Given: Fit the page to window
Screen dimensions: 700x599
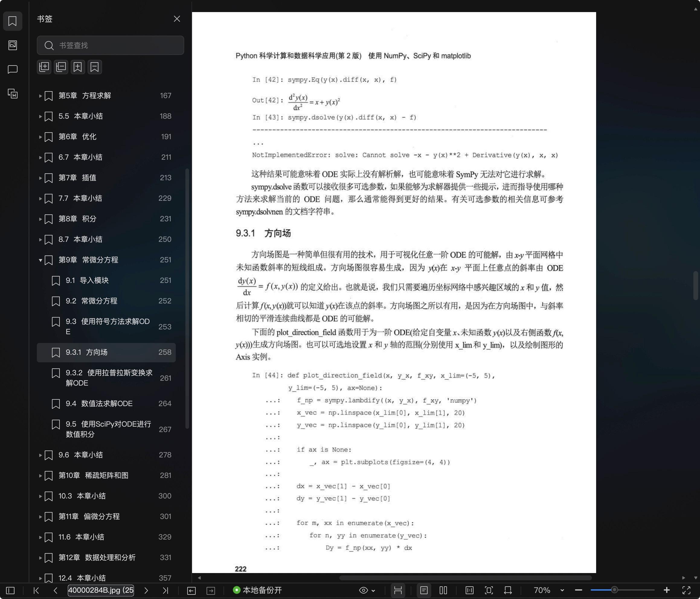Looking at the screenshot, I should (x=489, y=591).
